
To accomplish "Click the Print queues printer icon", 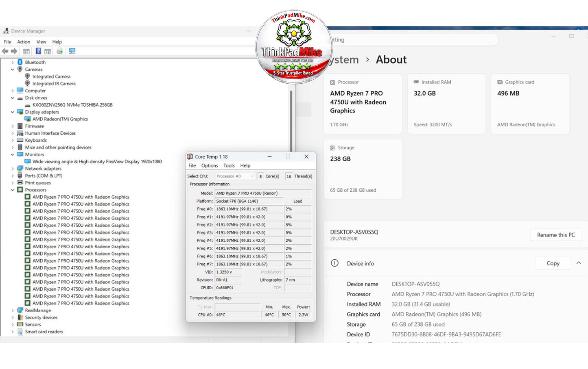I will click(20, 183).
